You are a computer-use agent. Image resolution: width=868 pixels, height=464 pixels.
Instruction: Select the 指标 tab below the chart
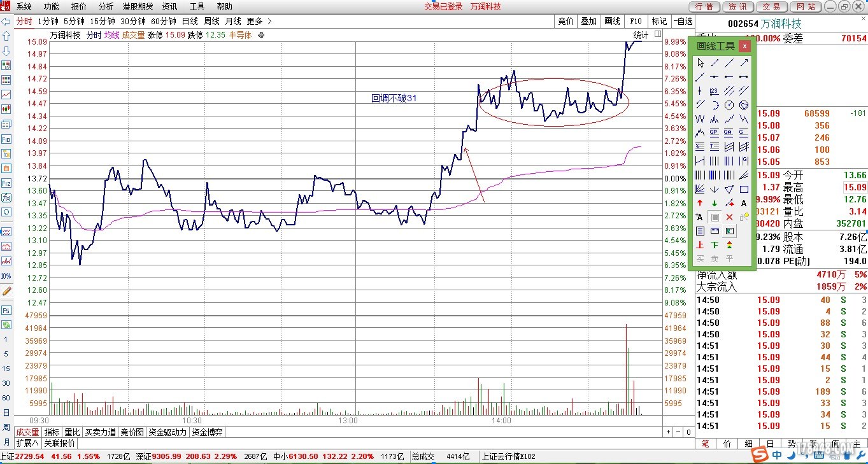click(52, 432)
